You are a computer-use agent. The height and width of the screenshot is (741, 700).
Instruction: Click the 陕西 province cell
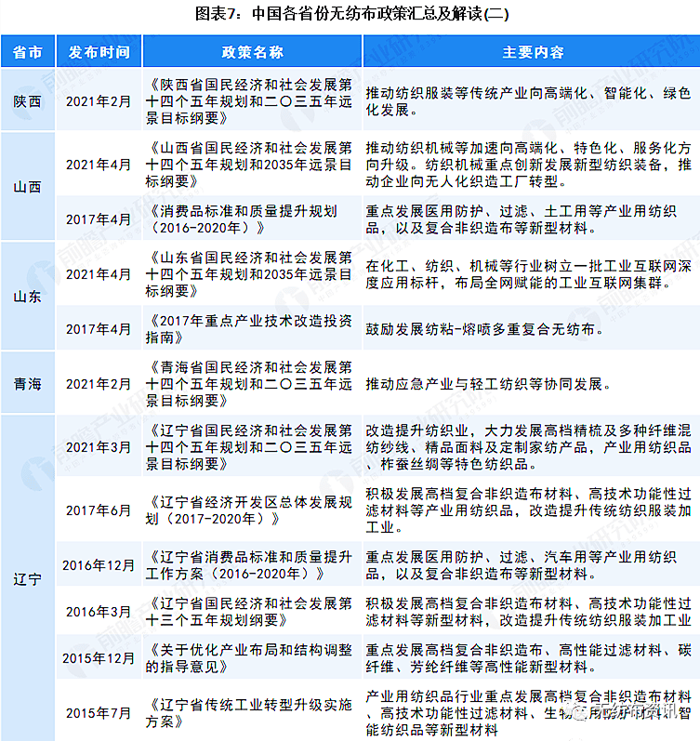[x=27, y=101]
